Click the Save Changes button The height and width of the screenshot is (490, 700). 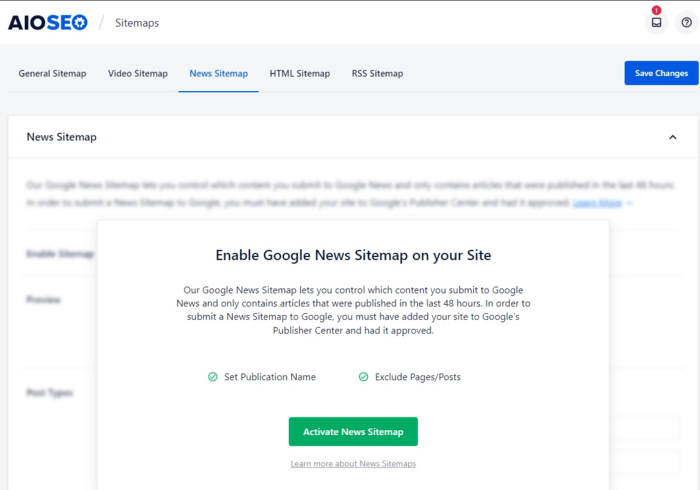[661, 73]
